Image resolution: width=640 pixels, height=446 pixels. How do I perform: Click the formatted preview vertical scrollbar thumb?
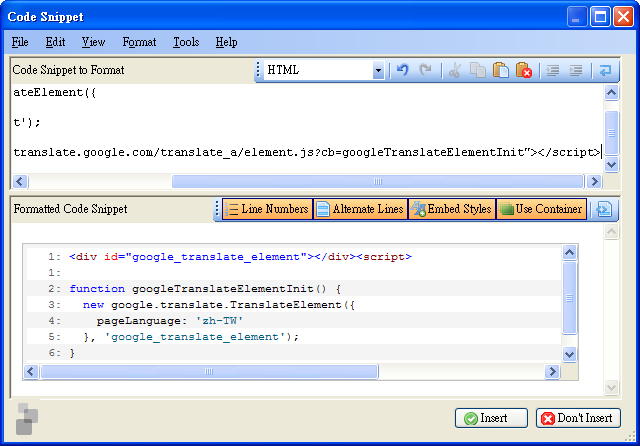click(569, 298)
